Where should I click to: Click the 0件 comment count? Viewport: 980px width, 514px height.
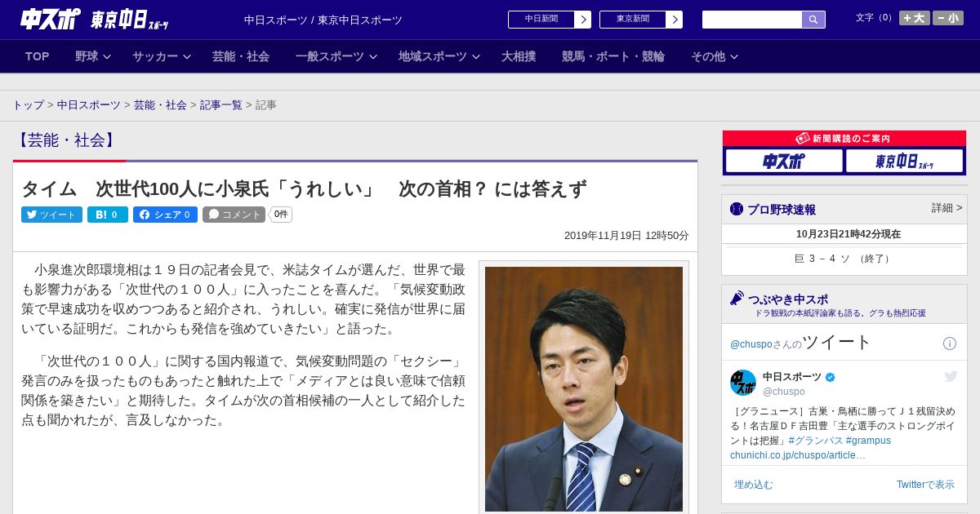pyautogui.click(x=281, y=215)
